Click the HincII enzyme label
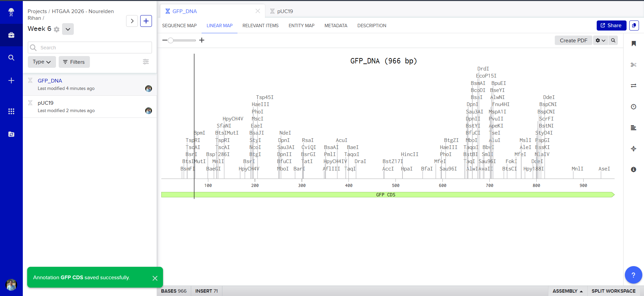The width and height of the screenshot is (644, 296). (x=410, y=154)
